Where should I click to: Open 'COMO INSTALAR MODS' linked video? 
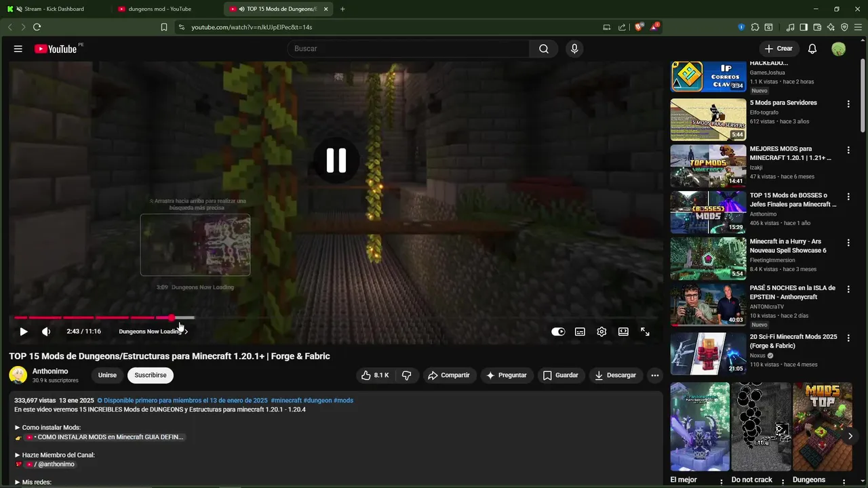[105, 437]
